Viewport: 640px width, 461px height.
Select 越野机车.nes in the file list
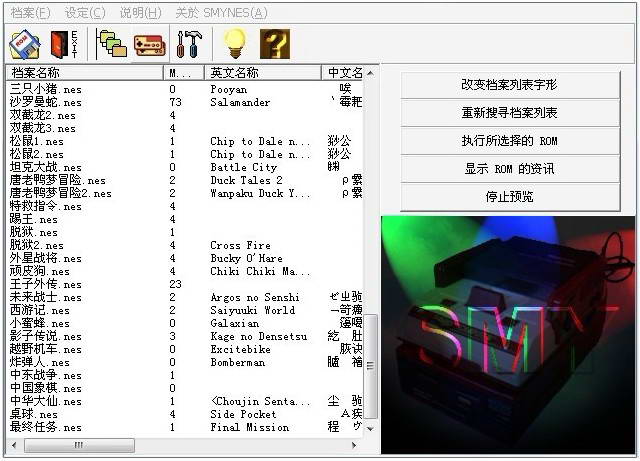(x=46, y=350)
